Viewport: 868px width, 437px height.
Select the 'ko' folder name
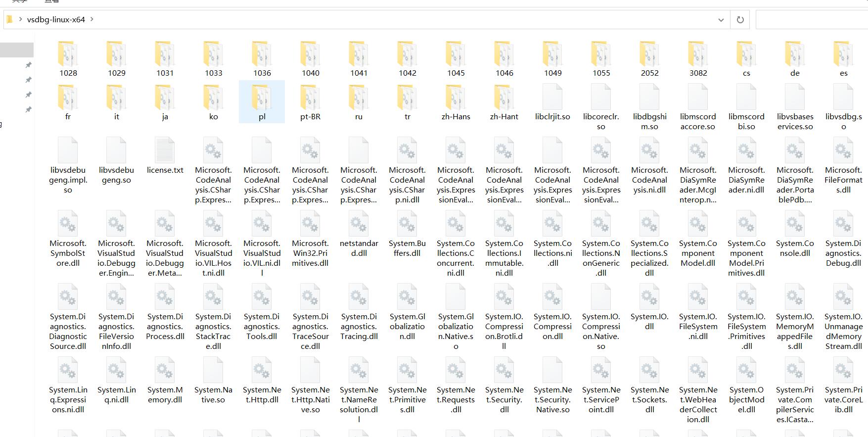(213, 117)
